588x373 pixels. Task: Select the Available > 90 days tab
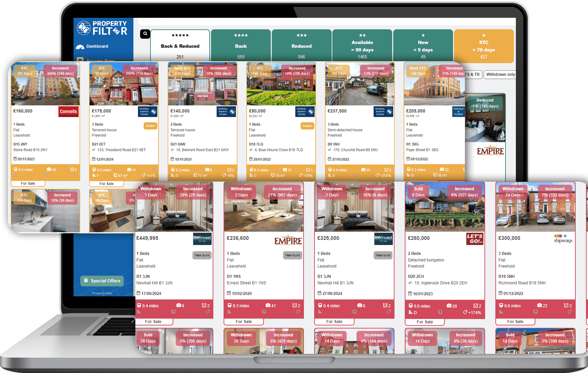pos(362,46)
